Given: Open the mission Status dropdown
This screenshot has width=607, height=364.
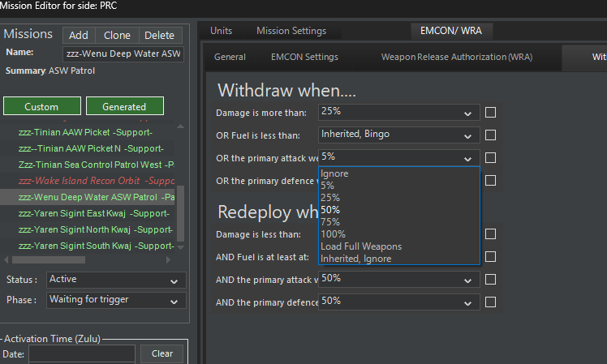Looking at the screenshot, I should (116, 280).
